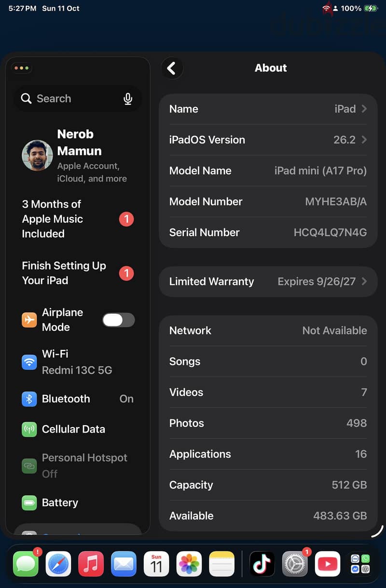Launch Safari from the dock
The height and width of the screenshot is (588, 386).
(58, 563)
